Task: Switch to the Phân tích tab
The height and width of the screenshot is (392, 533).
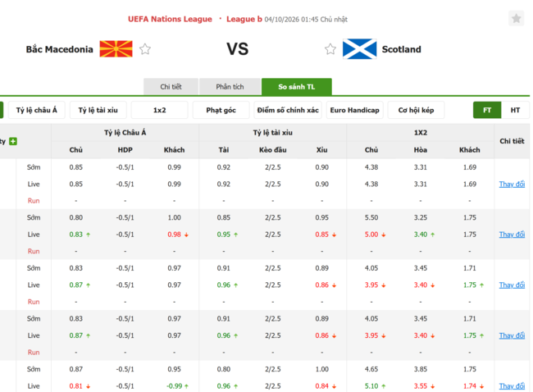Action: point(230,87)
